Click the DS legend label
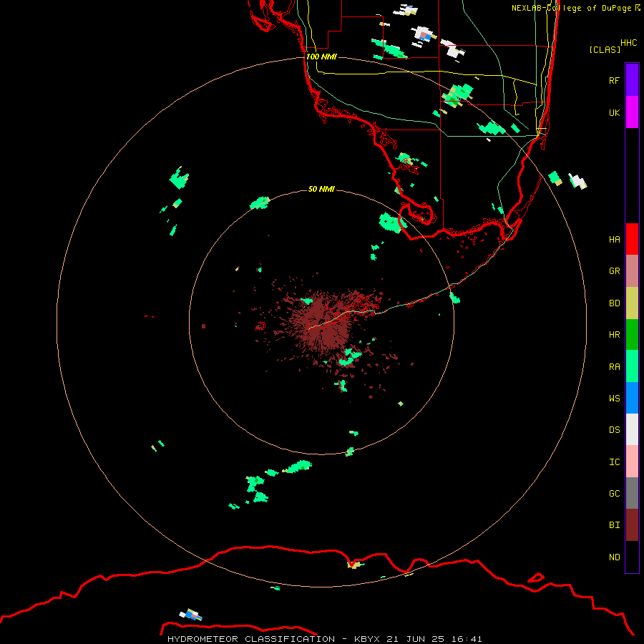This screenshot has width=644, height=644. tap(614, 430)
